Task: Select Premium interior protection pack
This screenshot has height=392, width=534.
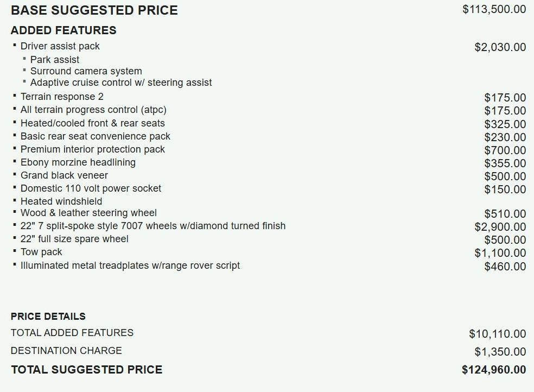Action: [93, 149]
